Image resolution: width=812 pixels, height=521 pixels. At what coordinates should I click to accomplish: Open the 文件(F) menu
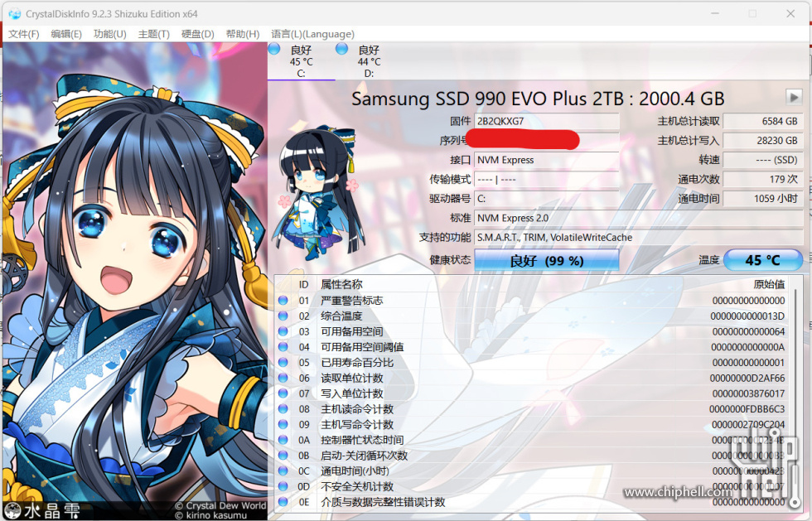point(24,34)
